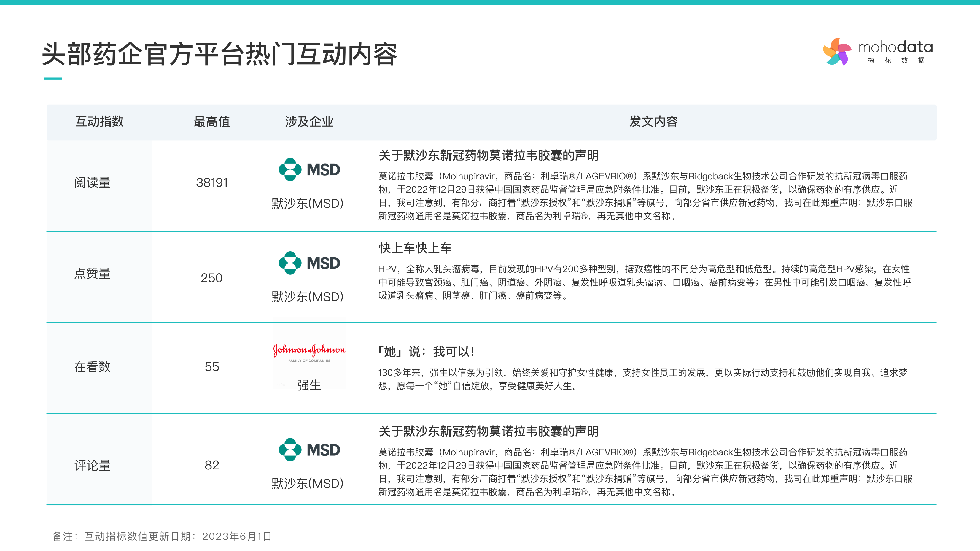The image size is (980, 551).
Task: Click the 在看数 row label
Action: (x=92, y=367)
